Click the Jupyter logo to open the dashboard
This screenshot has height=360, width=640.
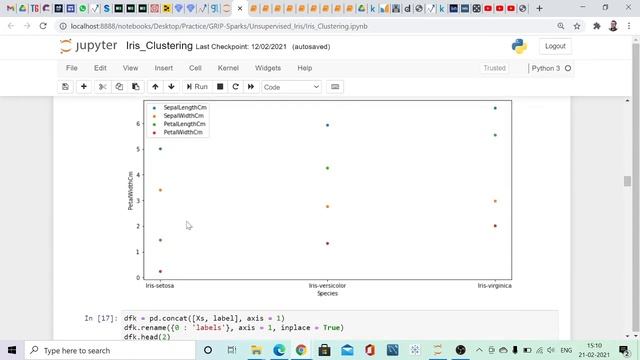pyautogui.click(x=89, y=46)
